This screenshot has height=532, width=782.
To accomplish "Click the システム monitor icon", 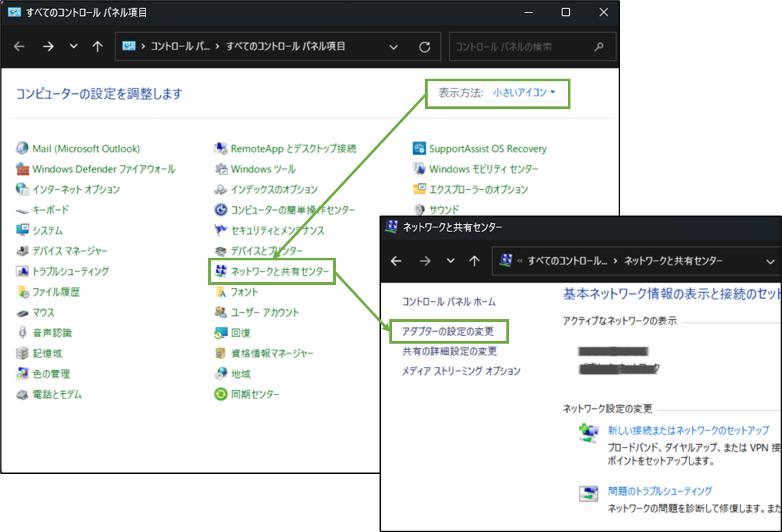I will 22,231.
